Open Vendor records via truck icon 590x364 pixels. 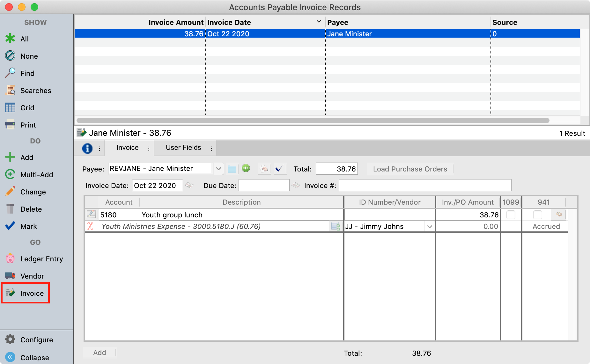point(10,276)
